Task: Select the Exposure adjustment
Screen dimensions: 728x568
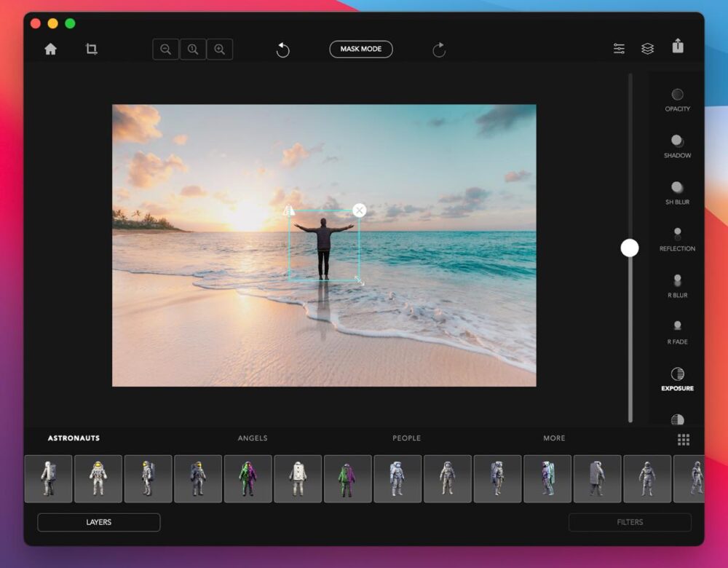Action: pyautogui.click(x=677, y=377)
